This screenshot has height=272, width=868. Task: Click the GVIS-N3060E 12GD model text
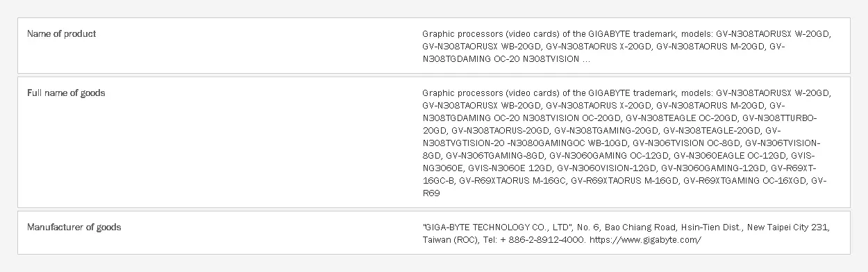pyautogui.click(x=510, y=168)
